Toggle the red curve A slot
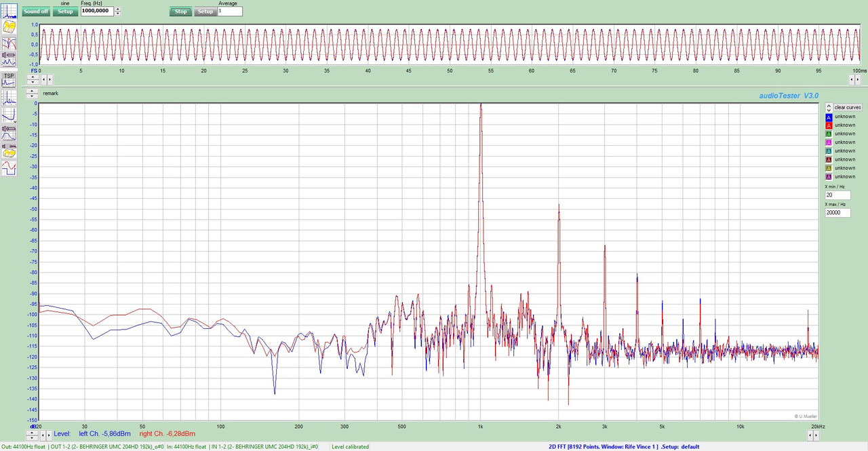Image resolution: width=868 pixels, height=451 pixels. 829,125
